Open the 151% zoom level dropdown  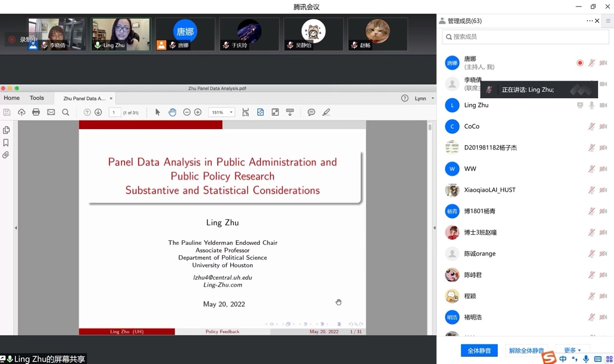pyautogui.click(x=222, y=112)
